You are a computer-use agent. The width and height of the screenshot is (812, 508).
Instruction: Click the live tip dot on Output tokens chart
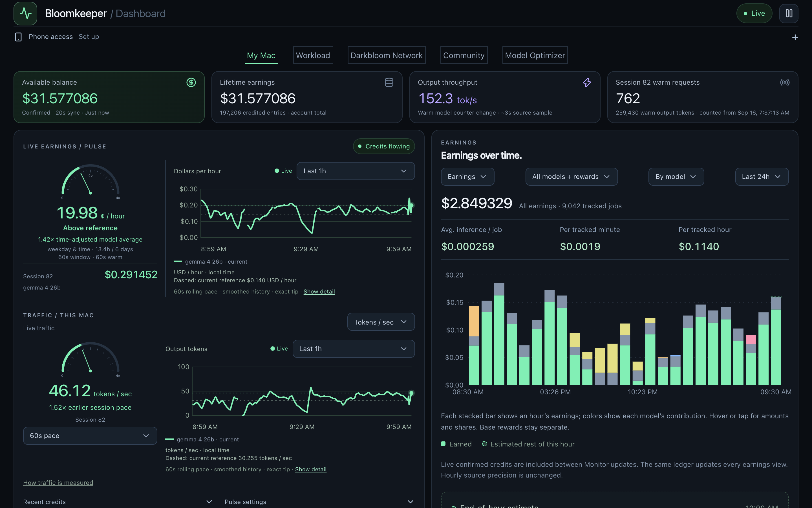[411, 393]
